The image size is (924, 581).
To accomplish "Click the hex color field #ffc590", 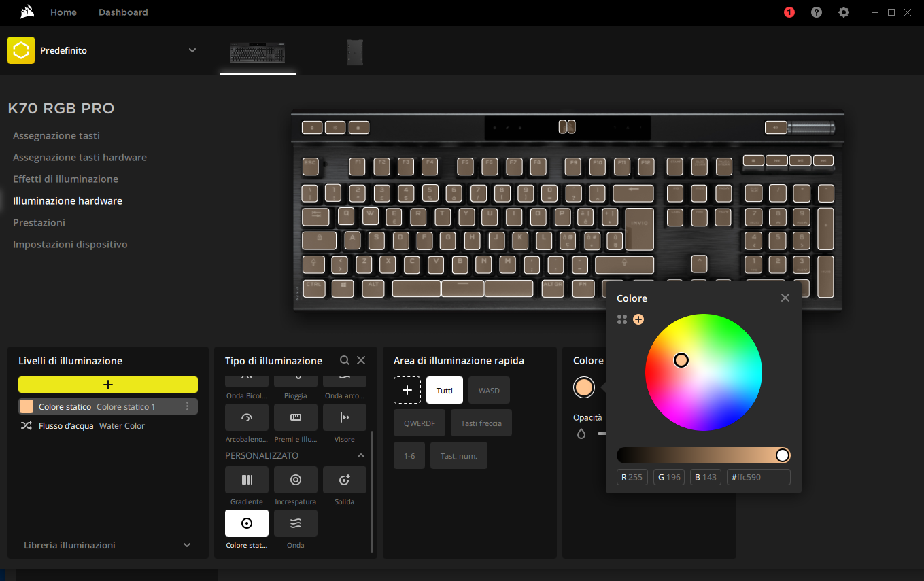I will (x=759, y=477).
